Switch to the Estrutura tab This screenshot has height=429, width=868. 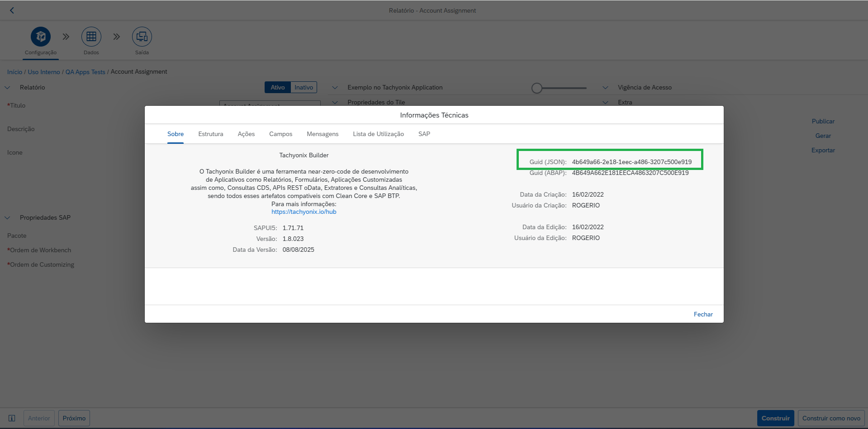tap(211, 134)
